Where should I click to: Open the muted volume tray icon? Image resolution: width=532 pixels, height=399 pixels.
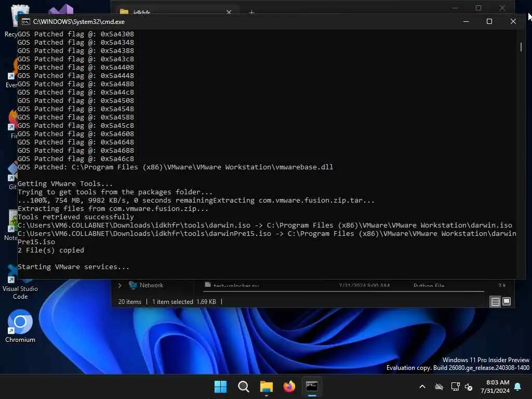click(x=469, y=387)
